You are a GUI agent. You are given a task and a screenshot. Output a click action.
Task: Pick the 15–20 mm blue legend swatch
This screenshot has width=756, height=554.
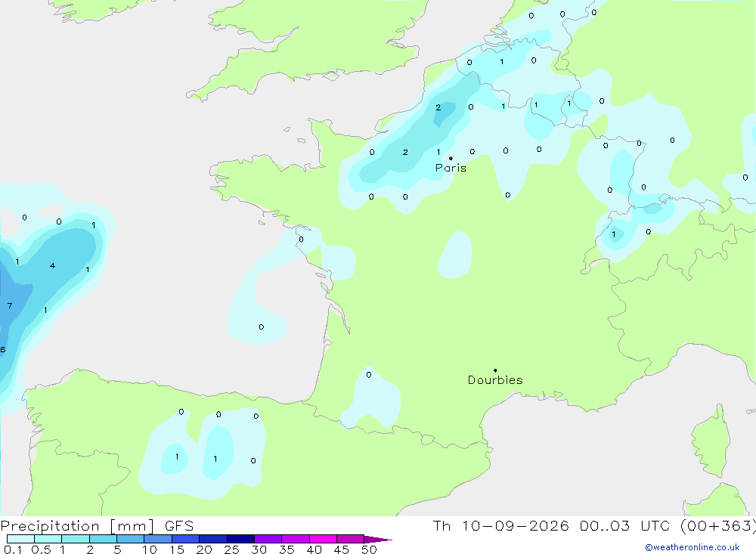[x=185, y=539]
